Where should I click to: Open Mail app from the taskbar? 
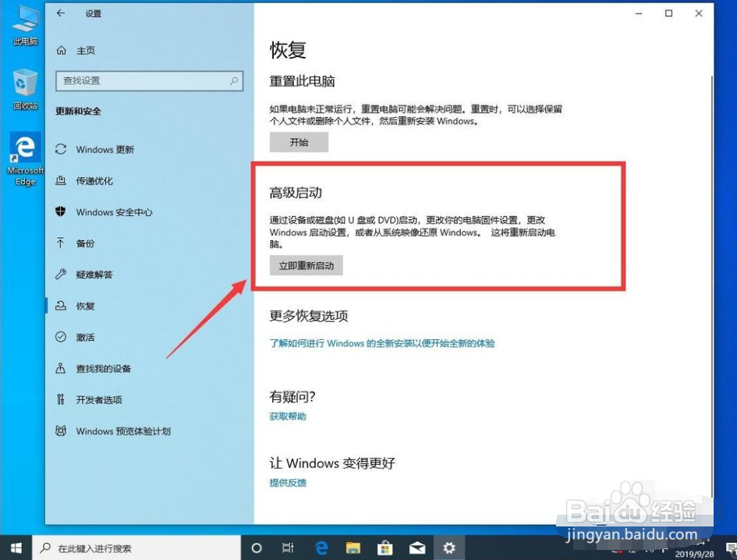pos(417,548)
